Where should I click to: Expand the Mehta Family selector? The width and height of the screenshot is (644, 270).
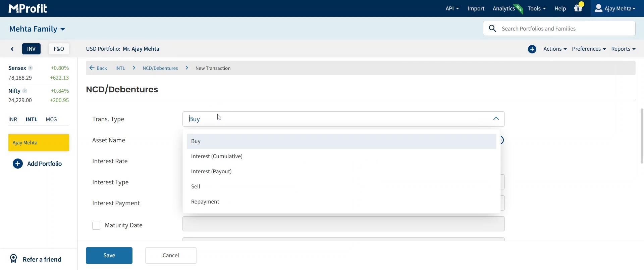click(x=37, y=29)
